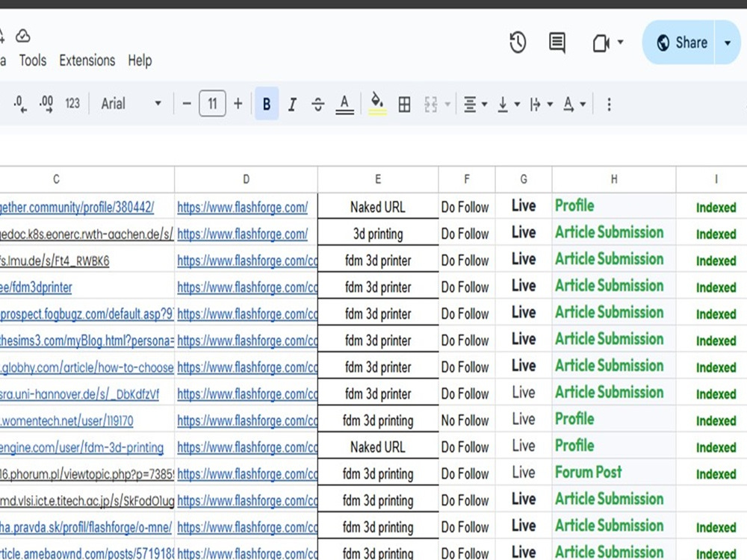Increase font size plus button
The image size is (747, 560).
(x=238, y=104)
